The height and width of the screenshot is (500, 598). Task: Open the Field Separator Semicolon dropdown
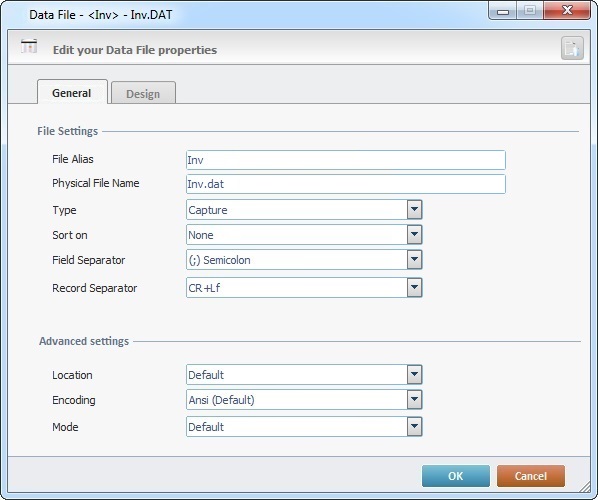pyautogui.click(x=304, y=260)
